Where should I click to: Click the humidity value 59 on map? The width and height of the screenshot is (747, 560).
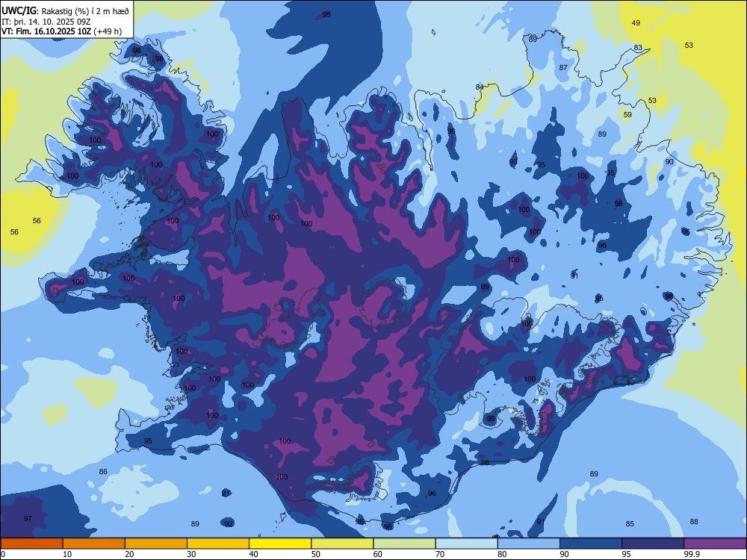coord(628,115)
